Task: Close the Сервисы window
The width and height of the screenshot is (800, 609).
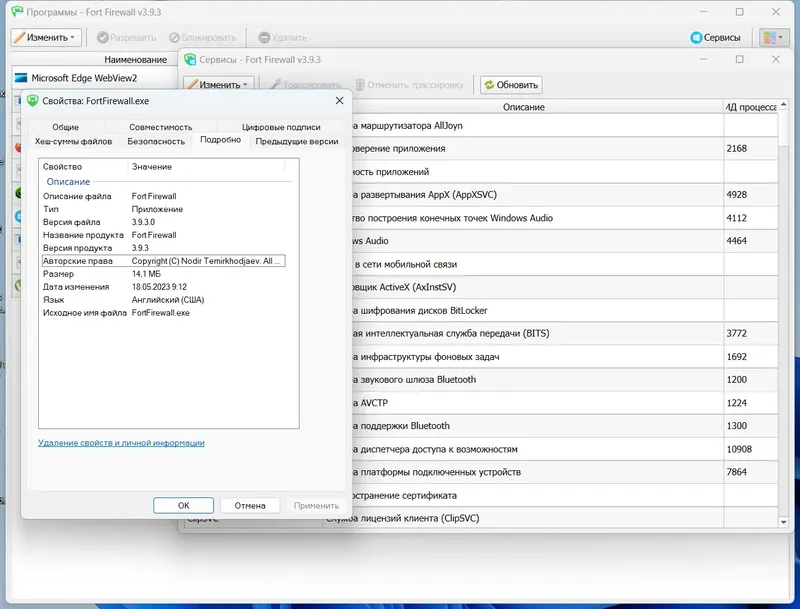Action: [776, 59]
